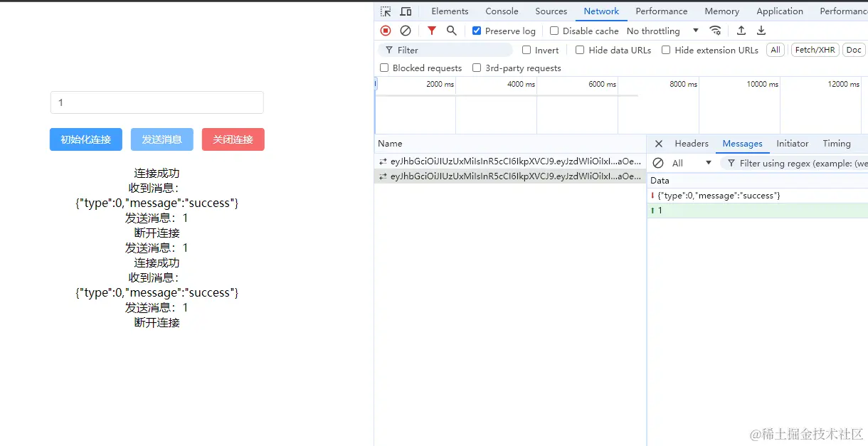Click the 初始化连接 button
Image resolution: width=868 pixels, height=446 pixels.
(86, 139)
